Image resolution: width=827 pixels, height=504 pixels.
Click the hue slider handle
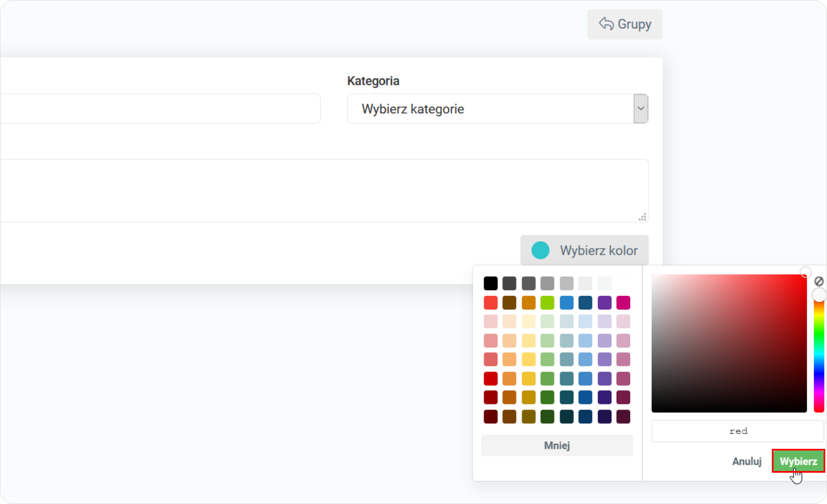819,295
